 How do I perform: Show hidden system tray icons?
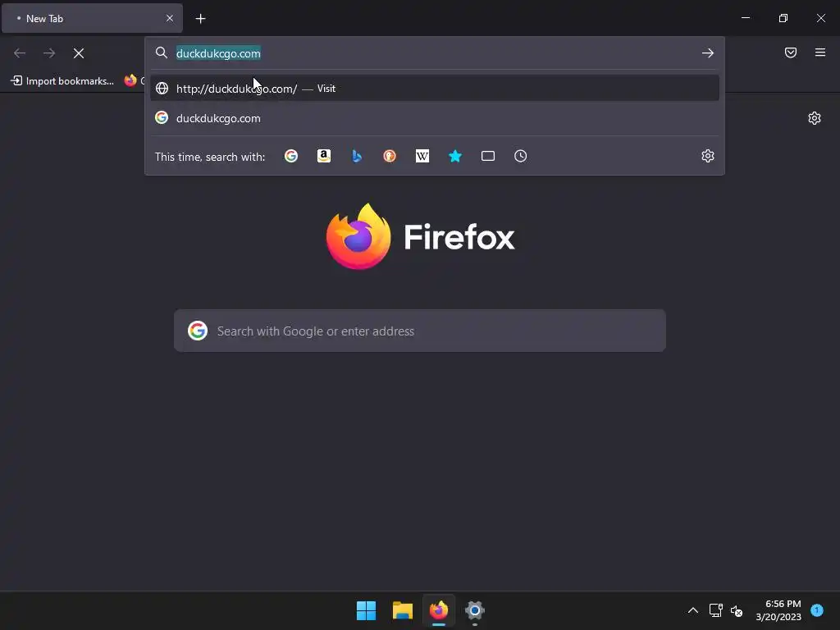coord(692,610)
